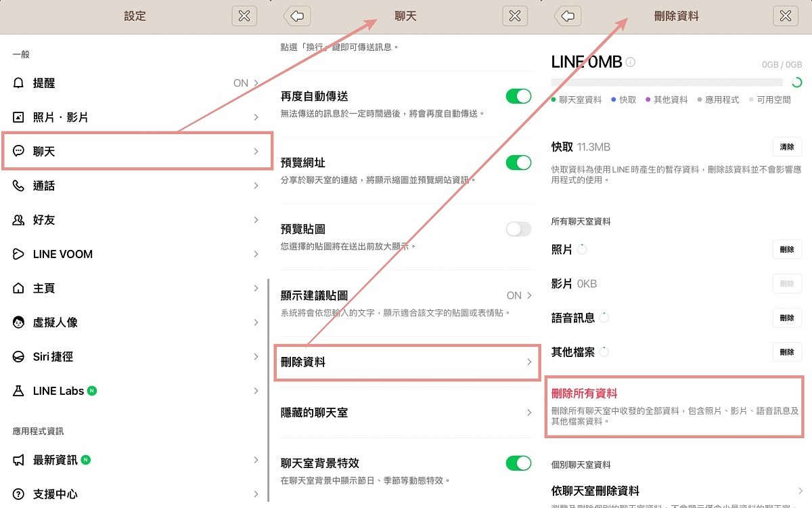Click the photo icon for 照片・影片
The height and width of the screenshot is (508, 812).
click(18, 117)
